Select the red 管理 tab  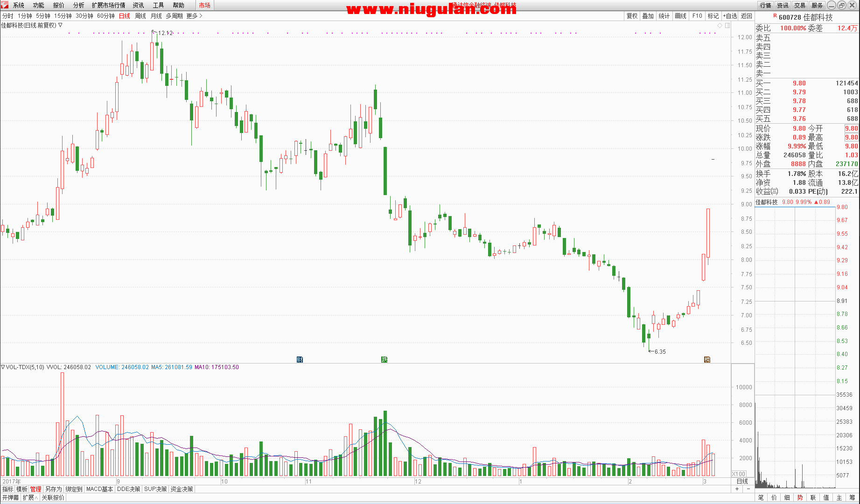pos(36,489)
